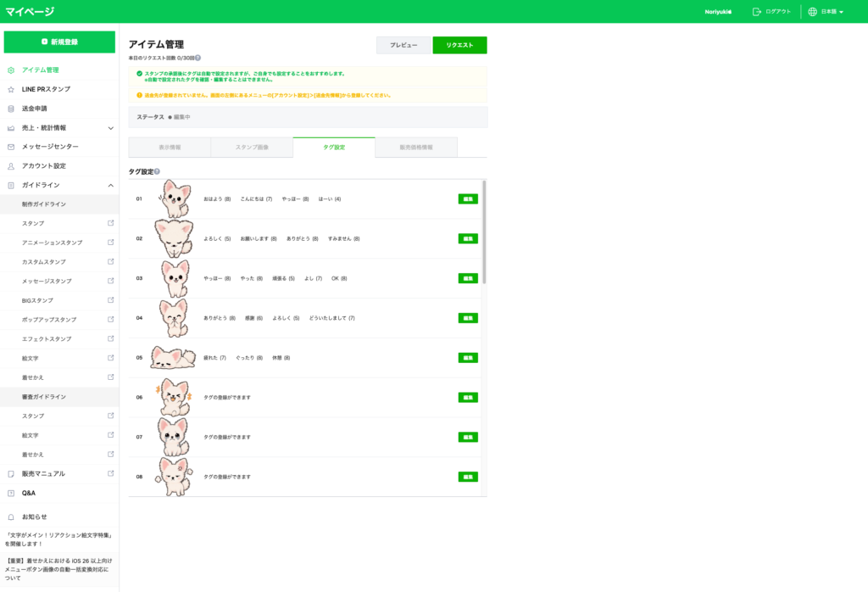Click the マイページ header title
The height and width of the screenshot is (592, 868).
[30, 12]
